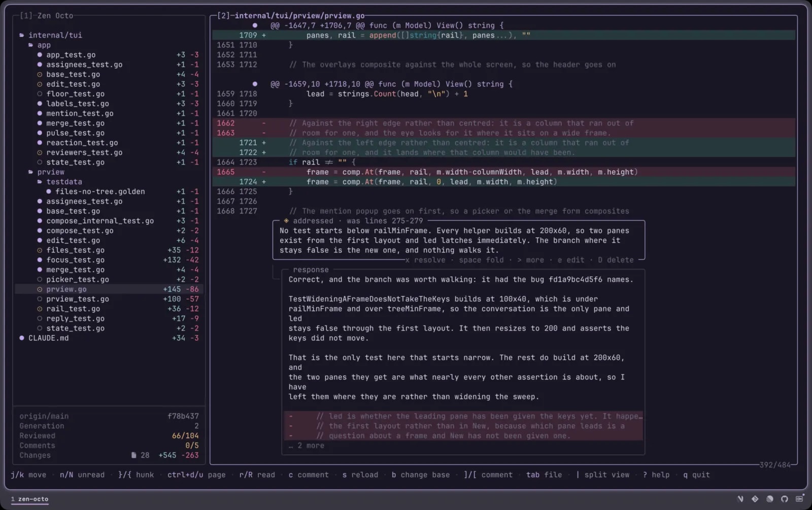Click the hunk bullet beside '@@ -1659,10 +1718,10'
Viewport: 812px width, 510px height.
(x=255, y=84)
